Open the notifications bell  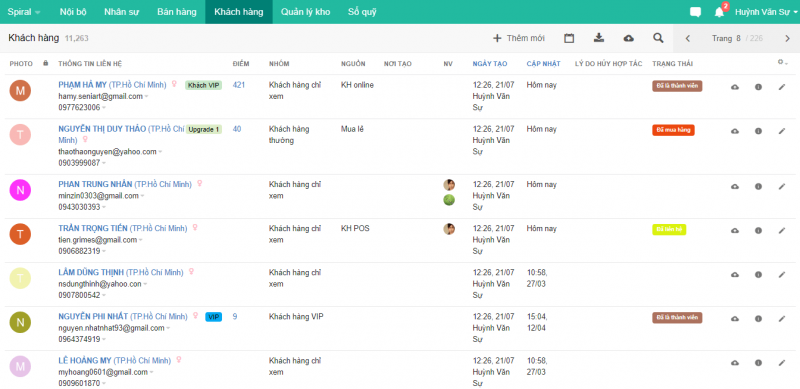tap(719, 12)
